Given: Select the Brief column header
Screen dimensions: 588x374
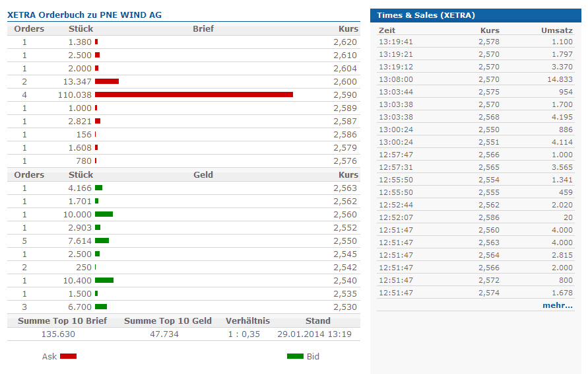Looking at the screenshot, I should pyautogui.click(x=203, y=29).
